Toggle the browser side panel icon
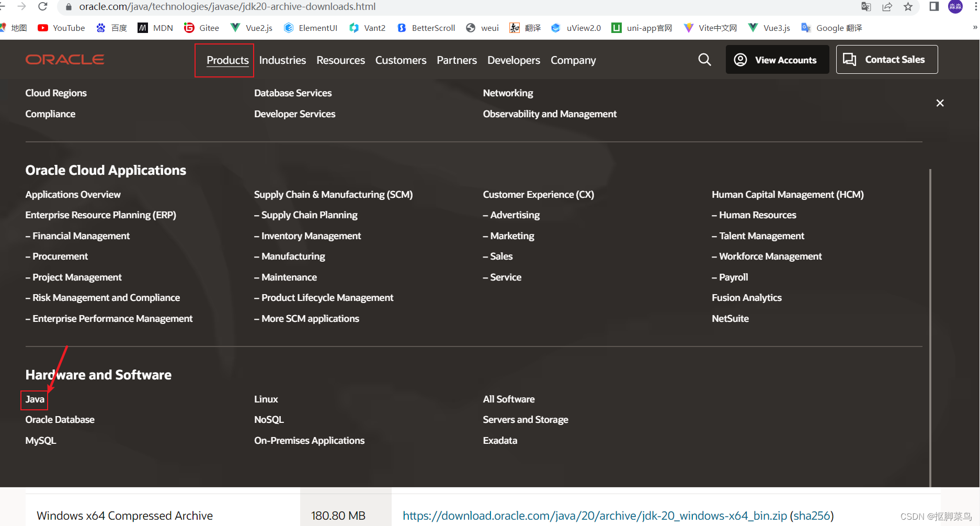The image size is (980, 526). tap(934, 7)
